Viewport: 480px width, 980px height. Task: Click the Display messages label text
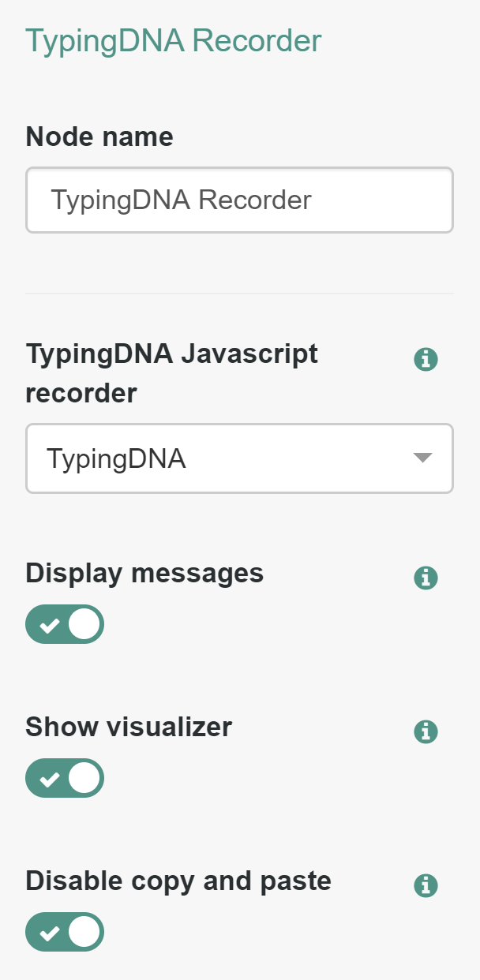point(144,574)
